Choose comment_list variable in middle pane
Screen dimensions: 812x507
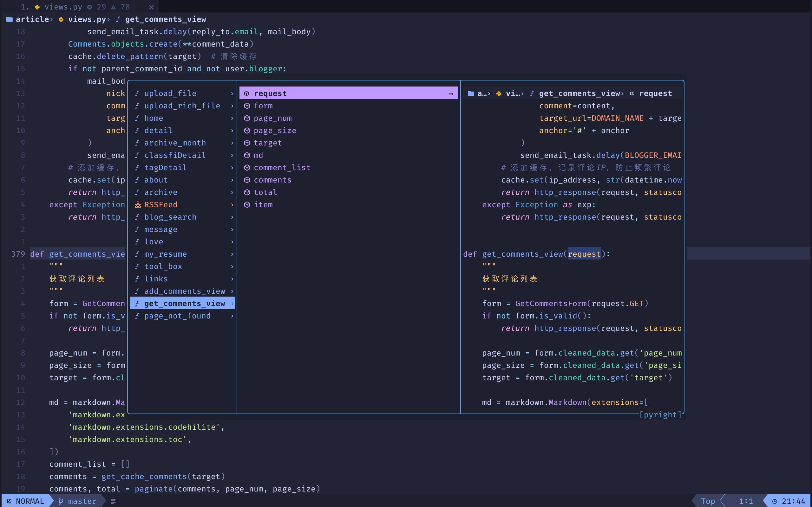(282, 168)
